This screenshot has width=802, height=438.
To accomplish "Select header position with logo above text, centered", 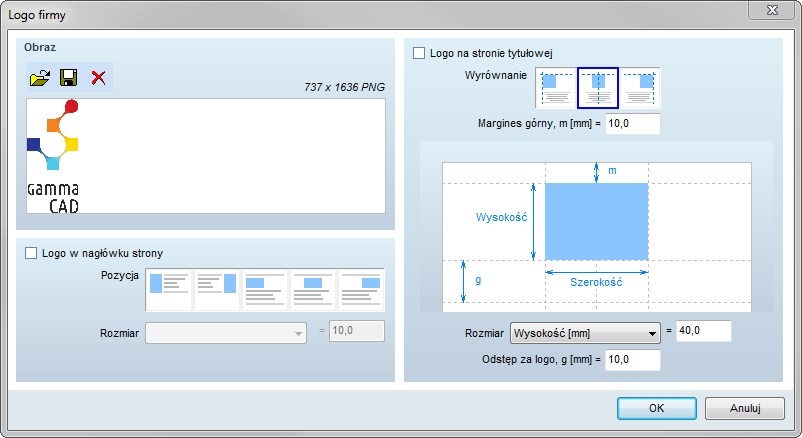I will click(x=313, y=288).
